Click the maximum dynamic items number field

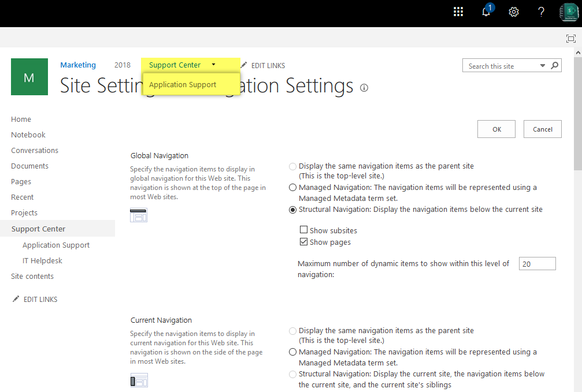(x=537, y=263)
